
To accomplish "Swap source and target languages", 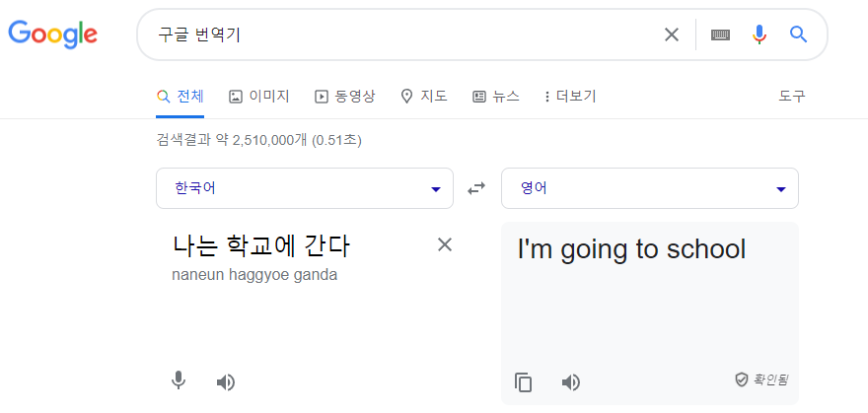I will click(x=476, y=189).
